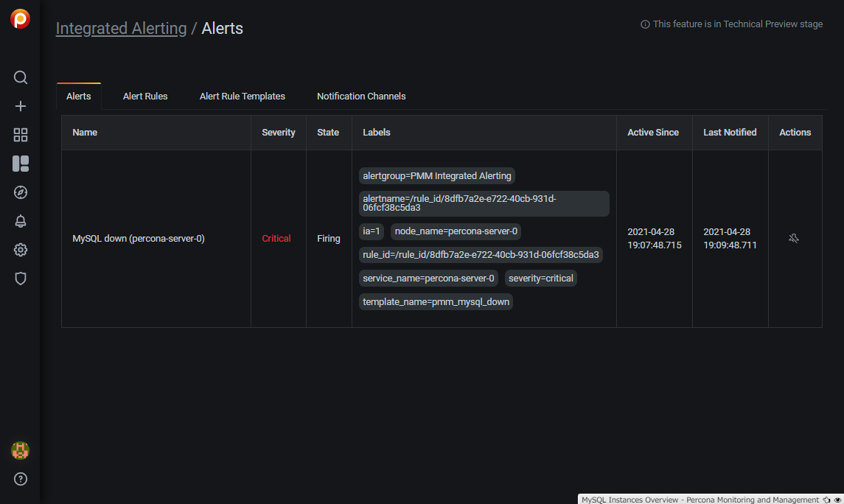Screen dimensions: 844x504
Task: Click the Create plus icon in sidebar
Action: tap(21, 106)
